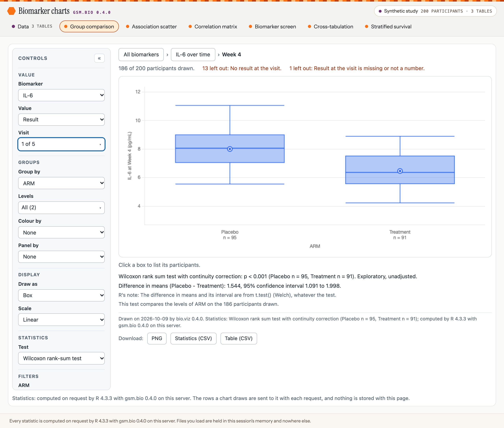Click the Treatment mean marker circle
Viewport: 504px width, 428px height.
[400, 171]
